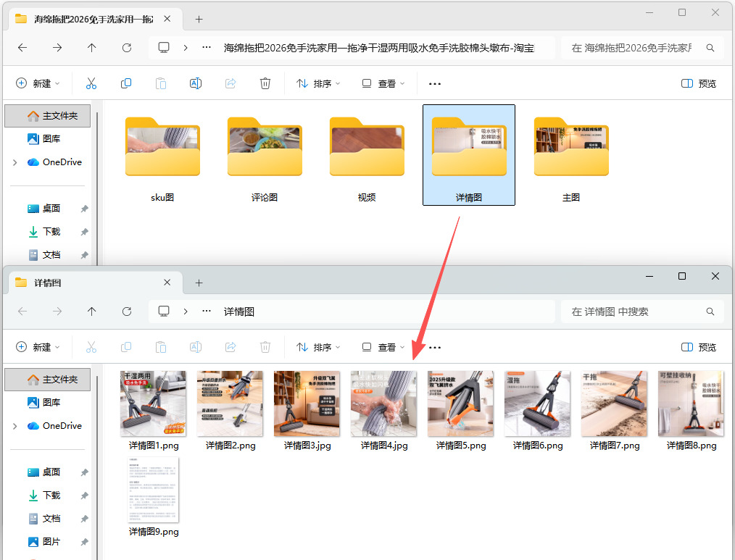
Task: Toggle the 预览 pane in 详情图 window
Action: coord(699,347)
